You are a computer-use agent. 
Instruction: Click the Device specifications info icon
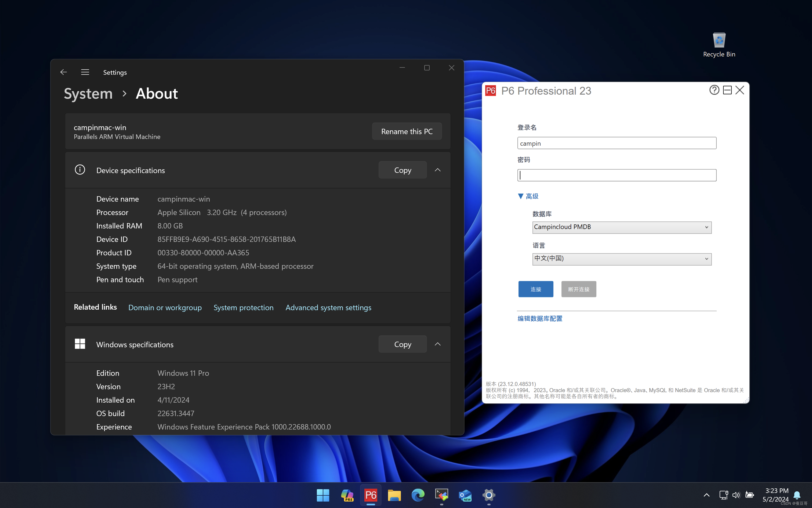point(80,170)
